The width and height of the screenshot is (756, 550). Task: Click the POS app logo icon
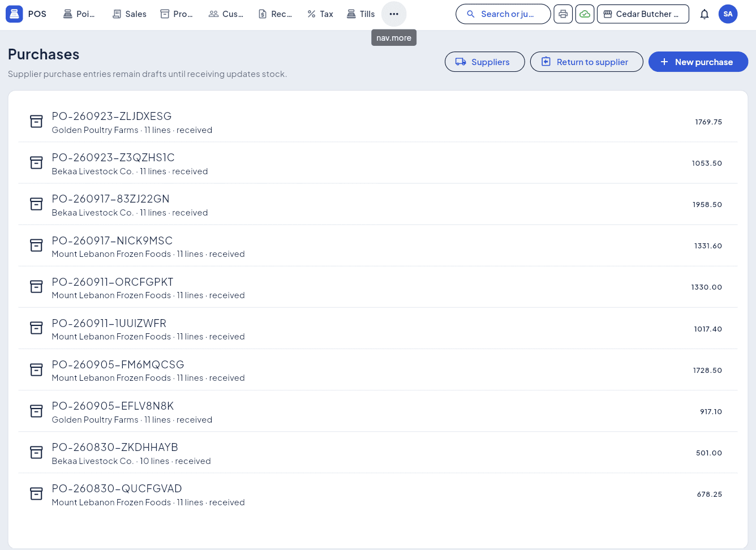pos(14,14)
